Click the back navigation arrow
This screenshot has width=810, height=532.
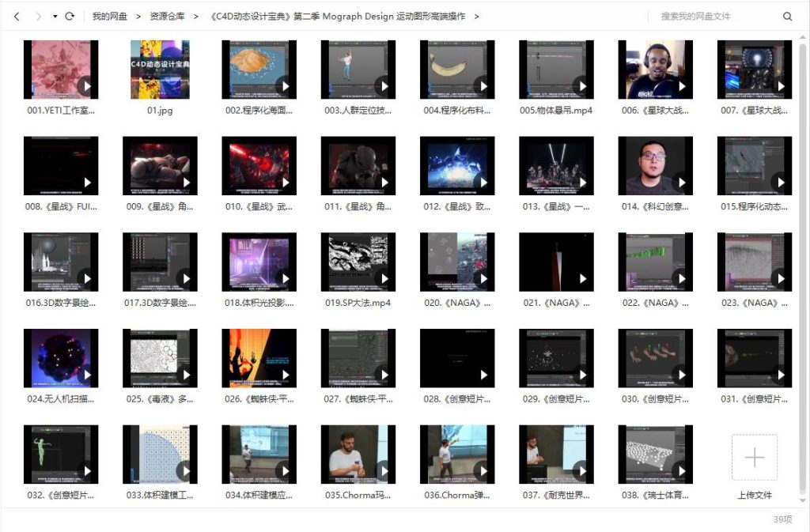(x=17, y=16)
